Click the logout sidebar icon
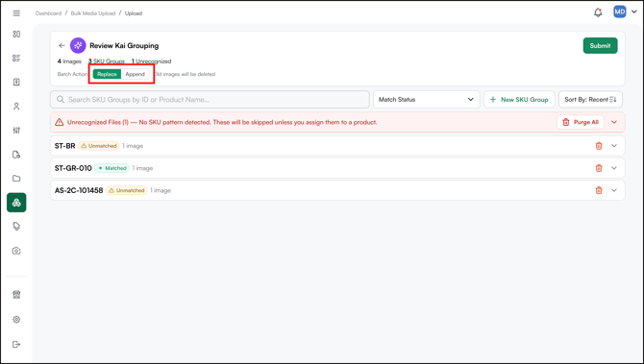Viewport: 644px width, 364px height. 16,344
